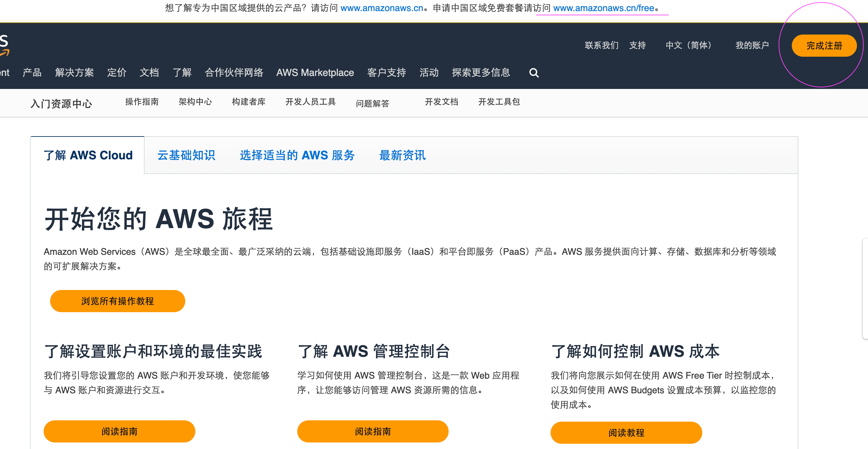868x449 pixels.
Task: Click 入门资源中心 heading link
Action: 61,104
